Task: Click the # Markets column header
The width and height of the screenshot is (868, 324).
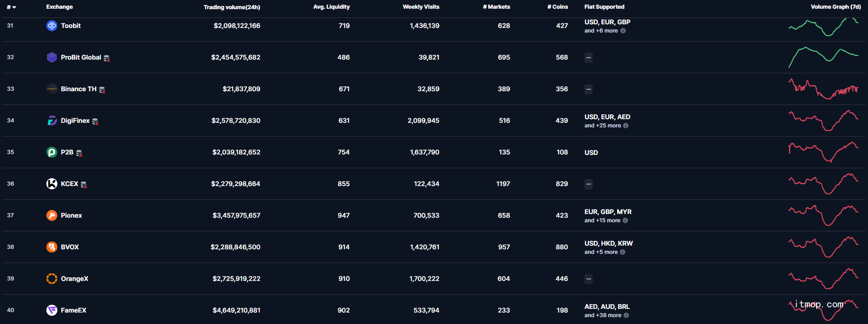Action: [x=496, y=7]
